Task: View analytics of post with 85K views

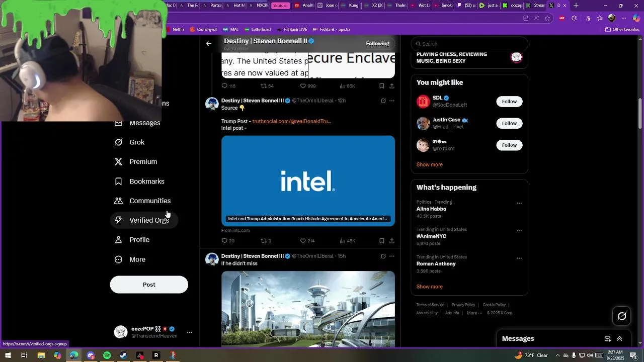Action: 347,86
